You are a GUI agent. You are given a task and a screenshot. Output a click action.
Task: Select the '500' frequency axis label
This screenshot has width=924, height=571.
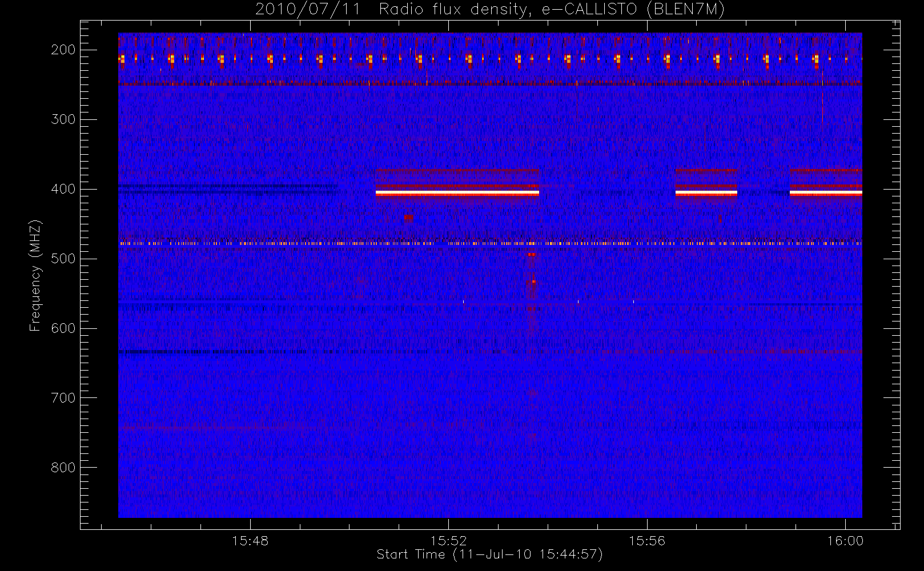point(63,259)
